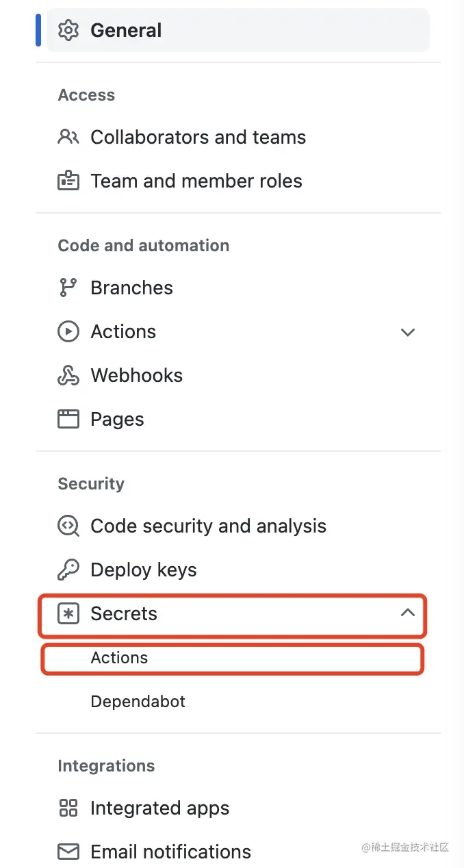
Task: Expand the Actions dropdown chevron
Action: (x=408, y=332)
